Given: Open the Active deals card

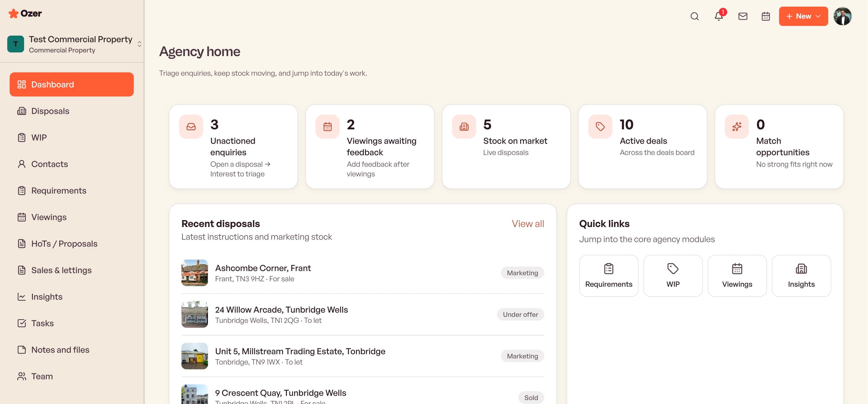Looking at the screenshot, I should tap(643, 147).
